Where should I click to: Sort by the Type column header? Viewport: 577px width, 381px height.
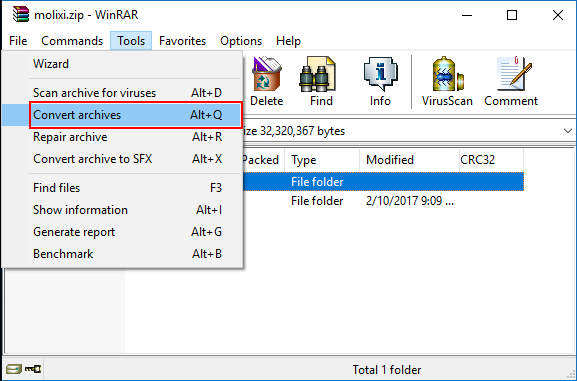(x=322, y=160)
